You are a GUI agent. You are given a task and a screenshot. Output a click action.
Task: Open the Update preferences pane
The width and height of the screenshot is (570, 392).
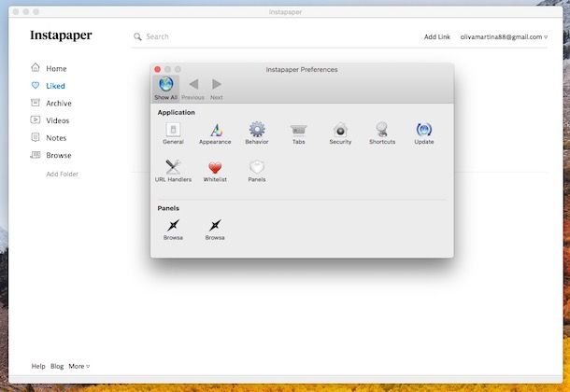tap(424, 133)
